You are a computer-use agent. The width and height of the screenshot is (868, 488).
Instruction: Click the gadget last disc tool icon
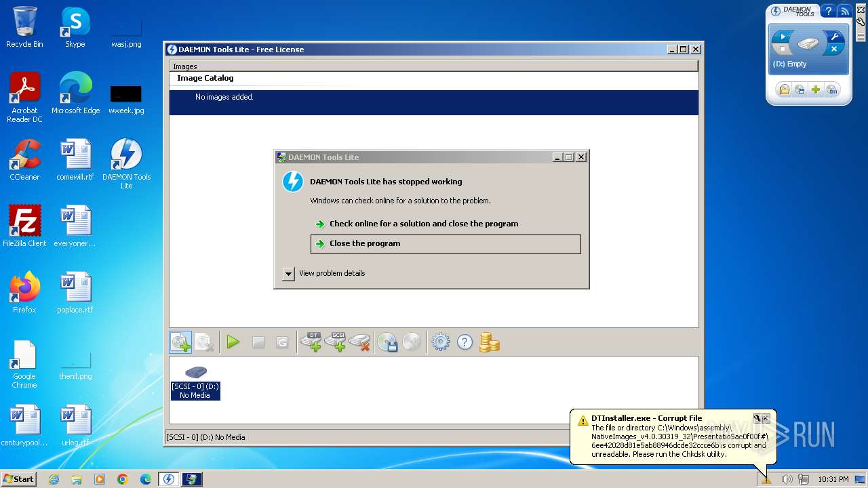pyautogui.click(x=832, y=89)
